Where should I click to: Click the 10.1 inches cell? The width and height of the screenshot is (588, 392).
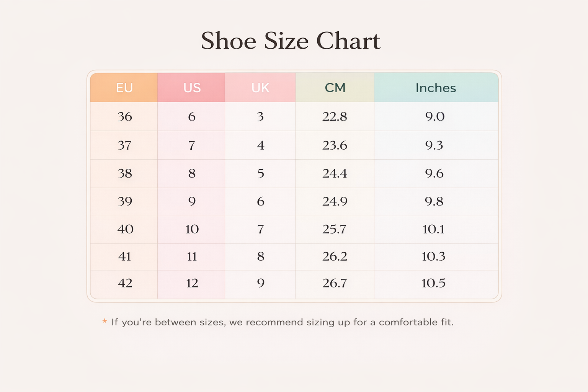[434, 229]
